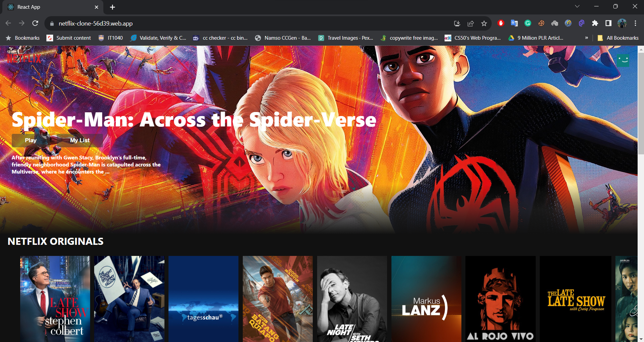Open the Batang Quiapo poster
Viewport: 644px width, 342px height.
[x=278, y=299]
